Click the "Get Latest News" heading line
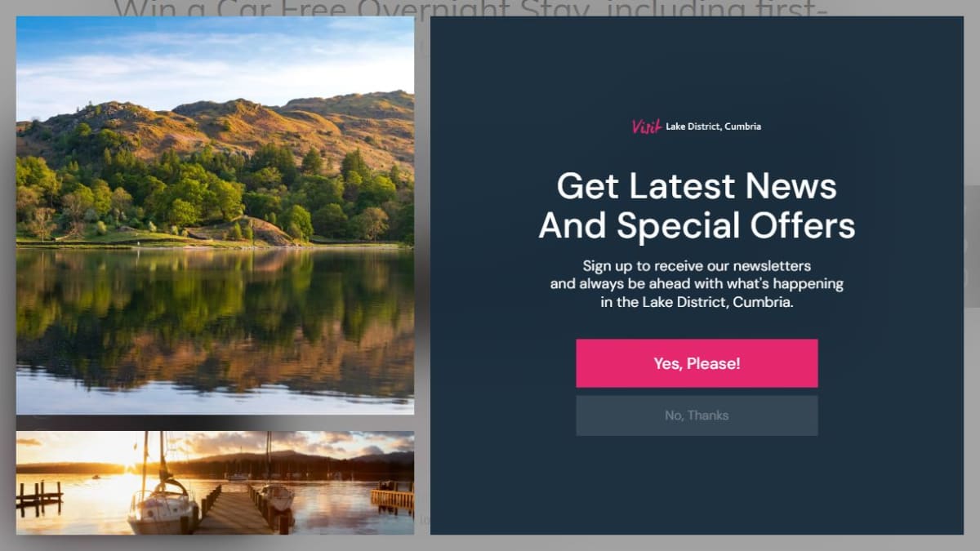Viewport: 980px width, 551px height. pos(697,186)
